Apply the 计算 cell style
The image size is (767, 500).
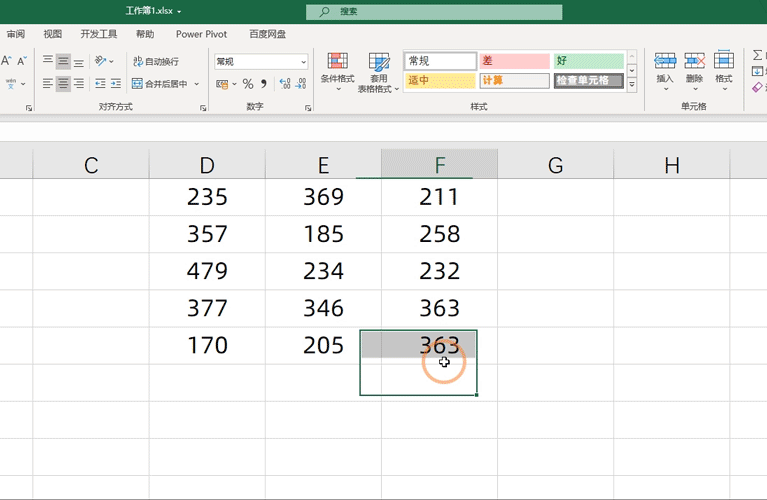(514, 80)
